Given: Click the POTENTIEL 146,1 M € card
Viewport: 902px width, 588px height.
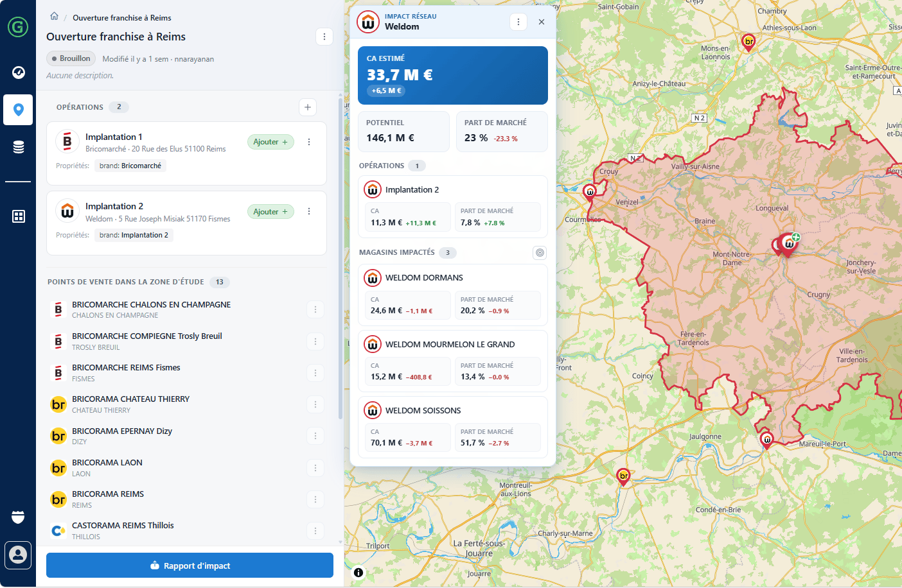Looking at the screenshot, I should point(403,132).
